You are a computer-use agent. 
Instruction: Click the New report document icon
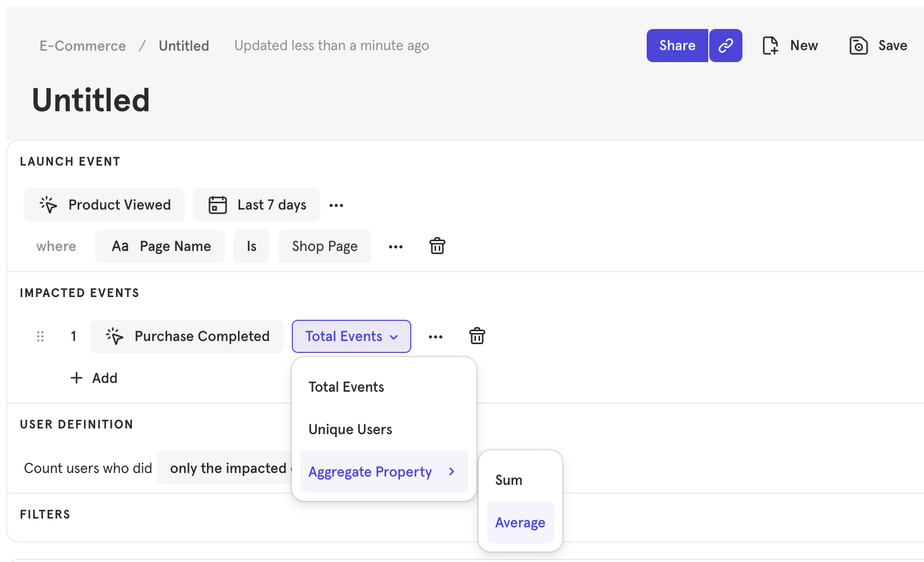pos(770,46)
